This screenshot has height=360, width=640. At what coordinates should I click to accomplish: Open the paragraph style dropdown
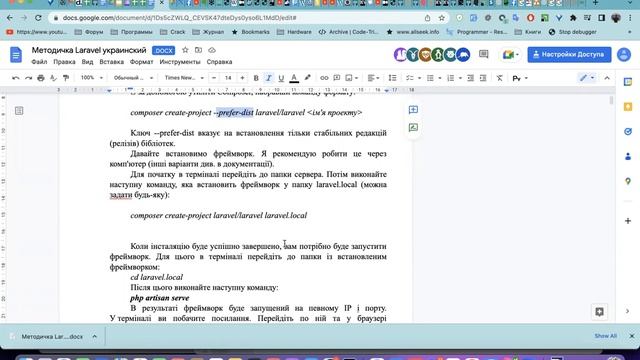(x=133, y=78)
